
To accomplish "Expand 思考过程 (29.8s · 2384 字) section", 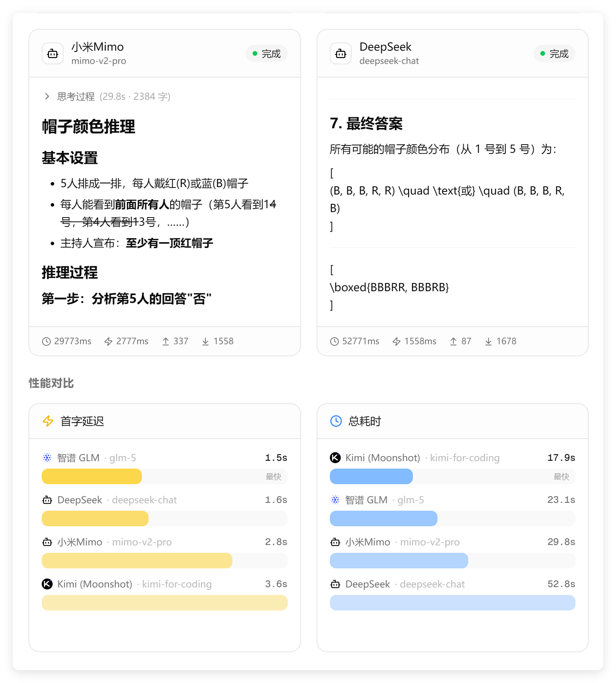I will click(x=113, y=96).
